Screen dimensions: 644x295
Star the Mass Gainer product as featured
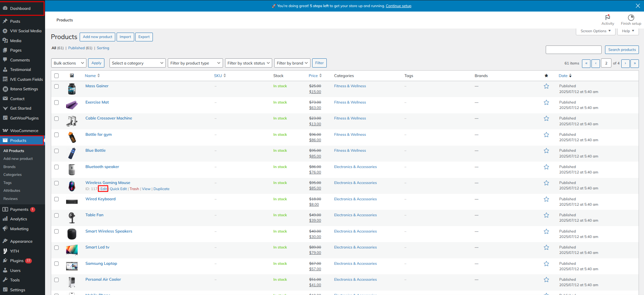pos(546,86)
